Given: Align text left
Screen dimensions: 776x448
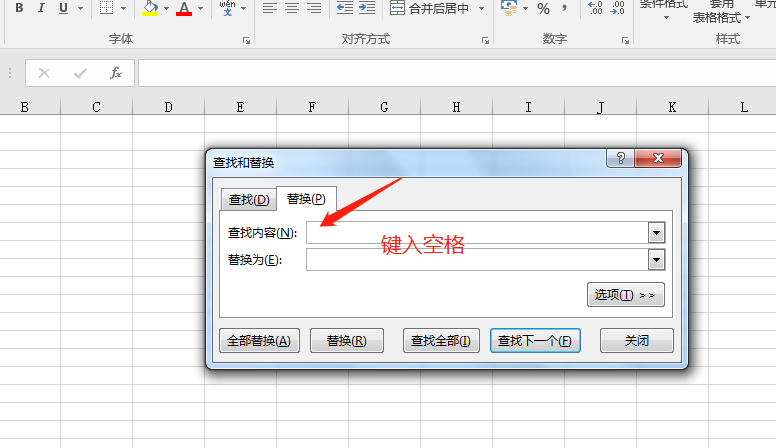Looking at the screenshot, I should click(270, 8).
